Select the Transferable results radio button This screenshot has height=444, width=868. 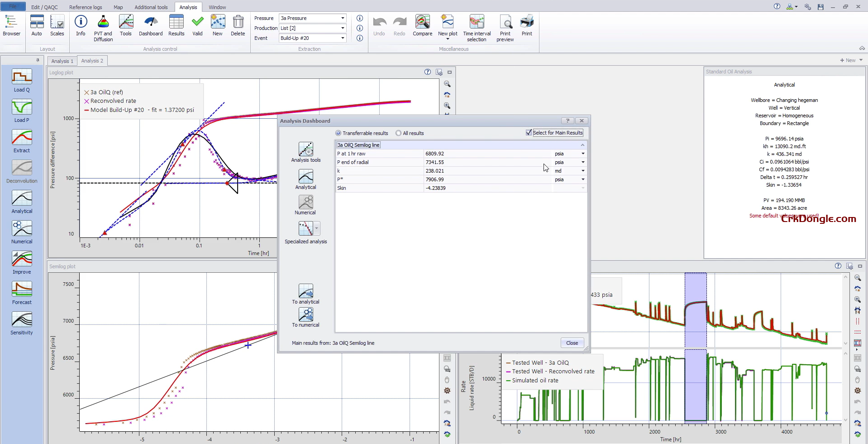click(339, 133)
